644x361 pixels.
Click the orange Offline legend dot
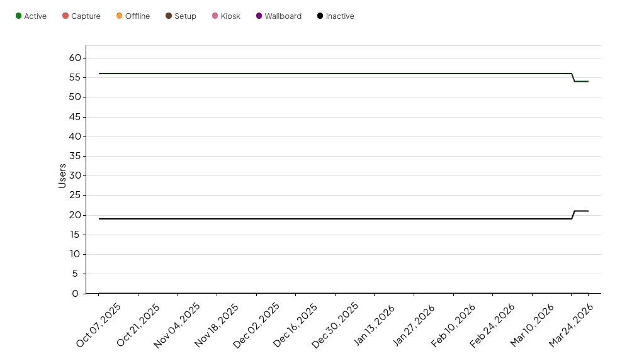point(120,16)
